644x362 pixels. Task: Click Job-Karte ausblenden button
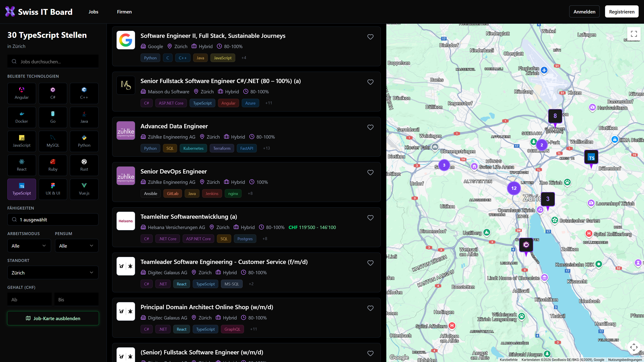coord(53,318)
